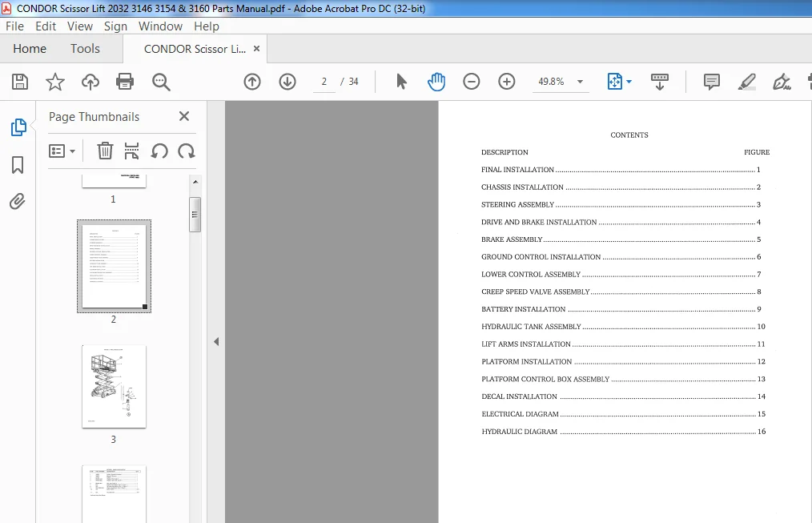Click the FINAL INSTALLATION contents entry
This screenshot has width=812, height=523.
[621, 170]
